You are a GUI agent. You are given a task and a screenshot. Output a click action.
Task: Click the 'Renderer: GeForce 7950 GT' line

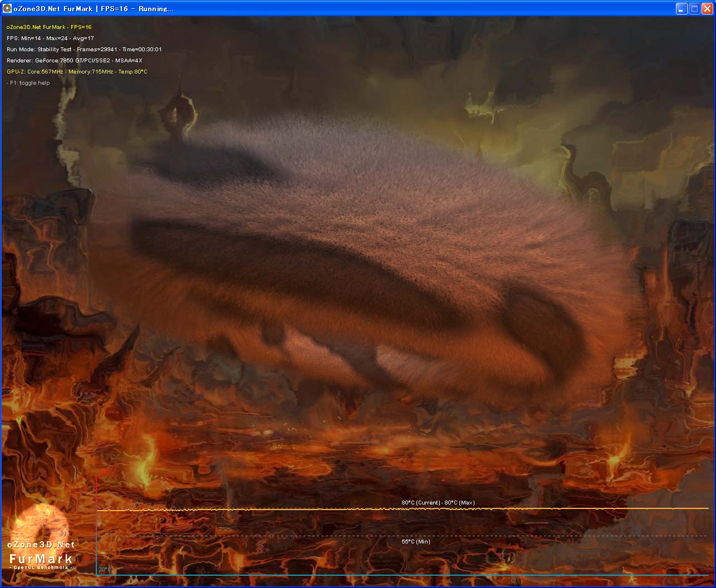pos(75,60)
